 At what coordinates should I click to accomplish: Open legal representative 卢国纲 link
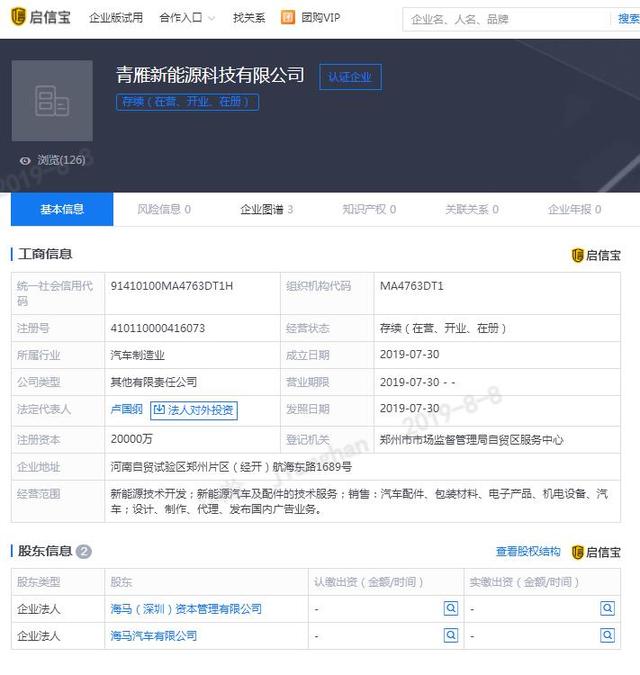point(127,409)
